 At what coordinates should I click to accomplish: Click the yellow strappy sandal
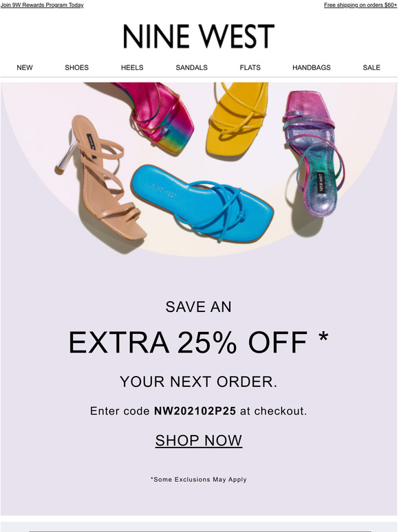237,119
